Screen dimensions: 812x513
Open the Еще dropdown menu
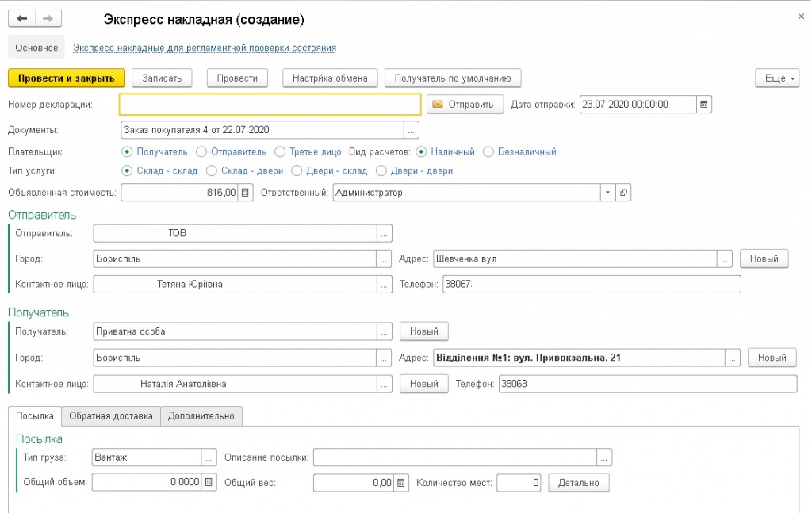(780, 78)
